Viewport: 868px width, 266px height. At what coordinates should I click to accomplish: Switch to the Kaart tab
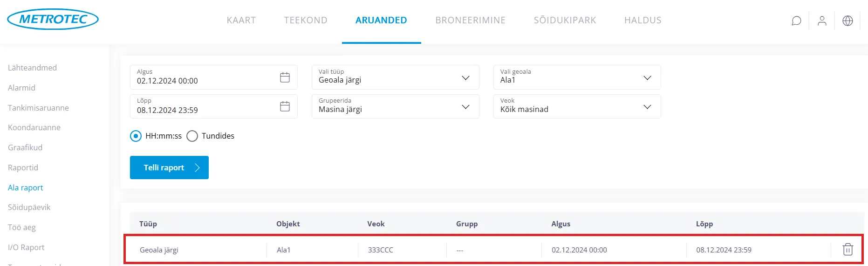[241, 20]
